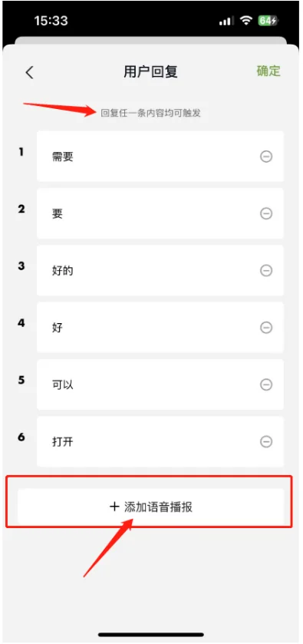Tap the back arrow icon
Viewport: 303px width, 644px height.
29,72
